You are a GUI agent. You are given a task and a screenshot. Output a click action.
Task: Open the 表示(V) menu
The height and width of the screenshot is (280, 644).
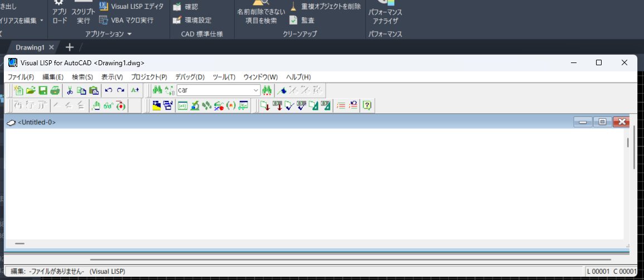click(x=112, y=77)
